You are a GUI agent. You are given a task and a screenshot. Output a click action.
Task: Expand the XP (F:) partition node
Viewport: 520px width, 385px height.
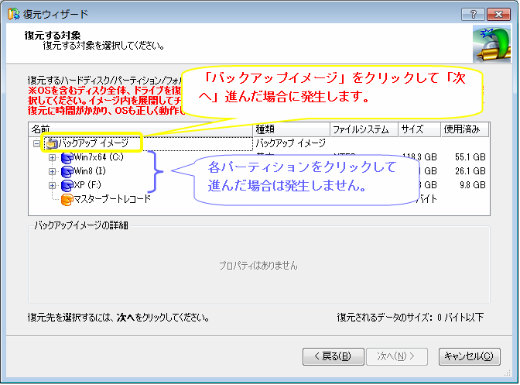tap(52, 185)
